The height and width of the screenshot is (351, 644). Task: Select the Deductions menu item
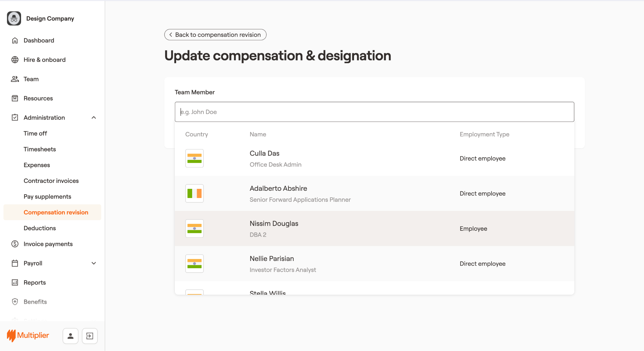(40, 228)
